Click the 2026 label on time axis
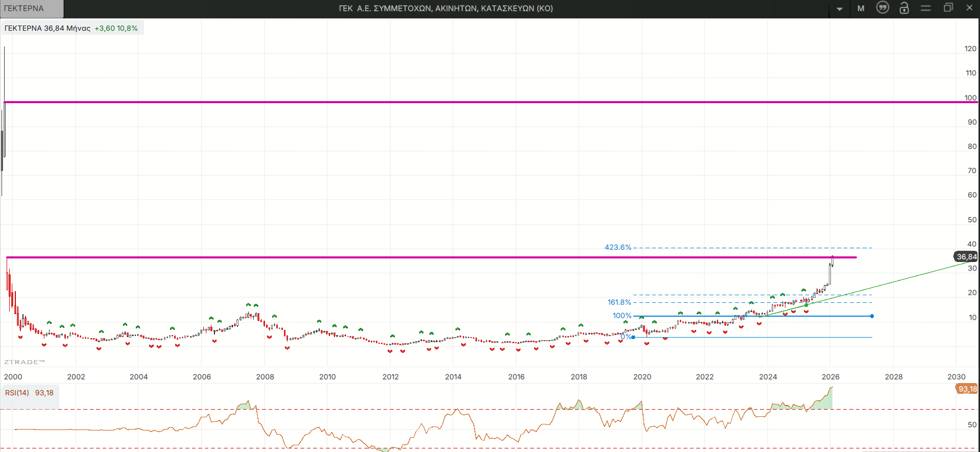This screenshot has width=980, height=452. pos(830,377)
